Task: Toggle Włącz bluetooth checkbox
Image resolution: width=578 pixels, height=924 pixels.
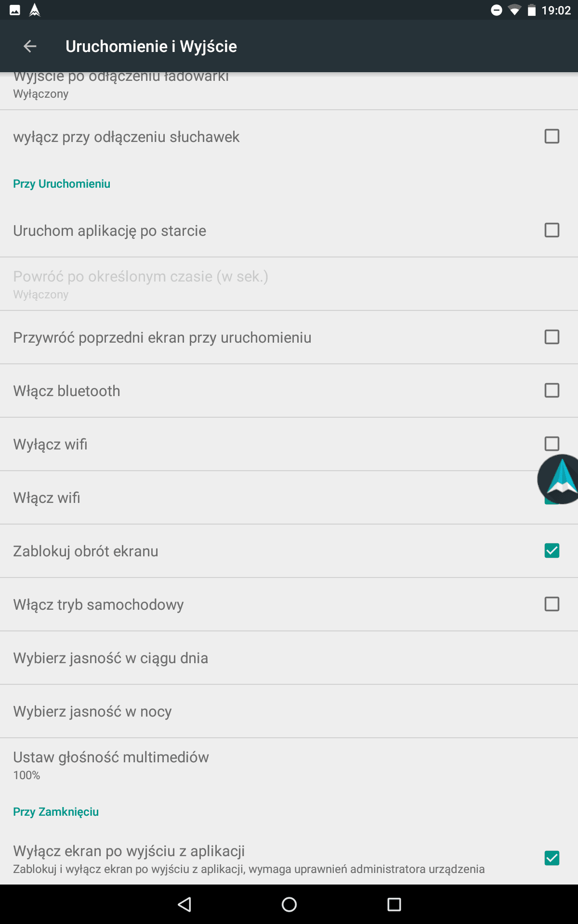Action: point(552,390)
